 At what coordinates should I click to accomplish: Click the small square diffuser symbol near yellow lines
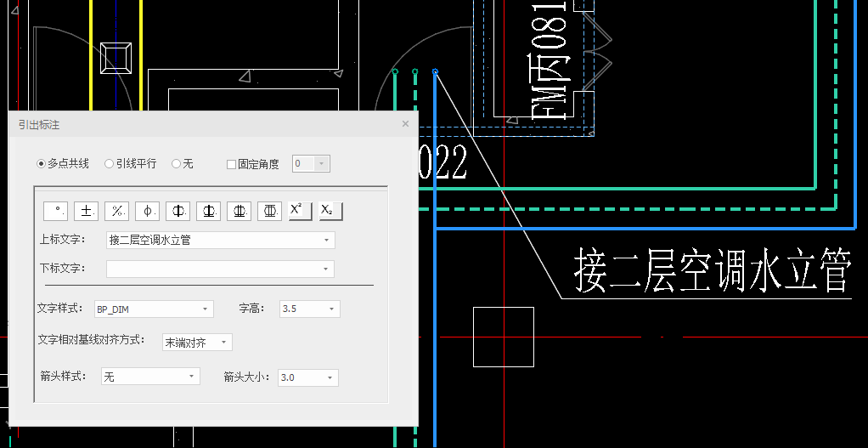(x=116, y=58)
